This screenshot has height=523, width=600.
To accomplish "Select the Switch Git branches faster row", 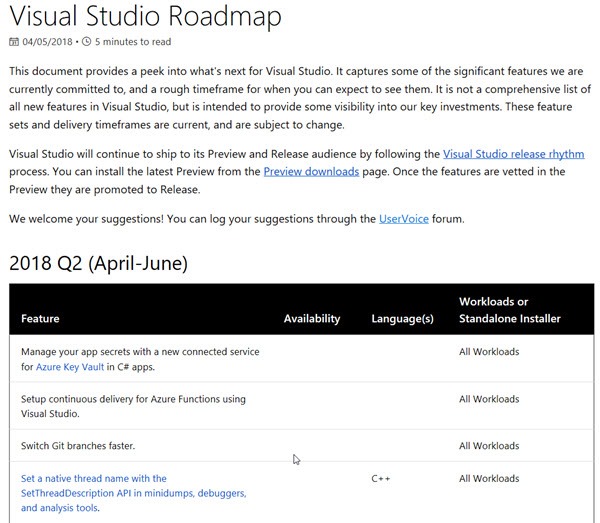I will 78,445.
